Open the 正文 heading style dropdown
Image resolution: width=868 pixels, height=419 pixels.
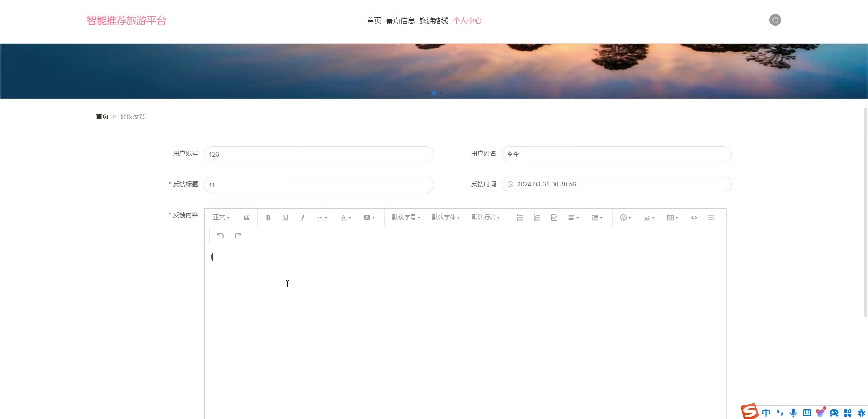click(x=222, y=218)
